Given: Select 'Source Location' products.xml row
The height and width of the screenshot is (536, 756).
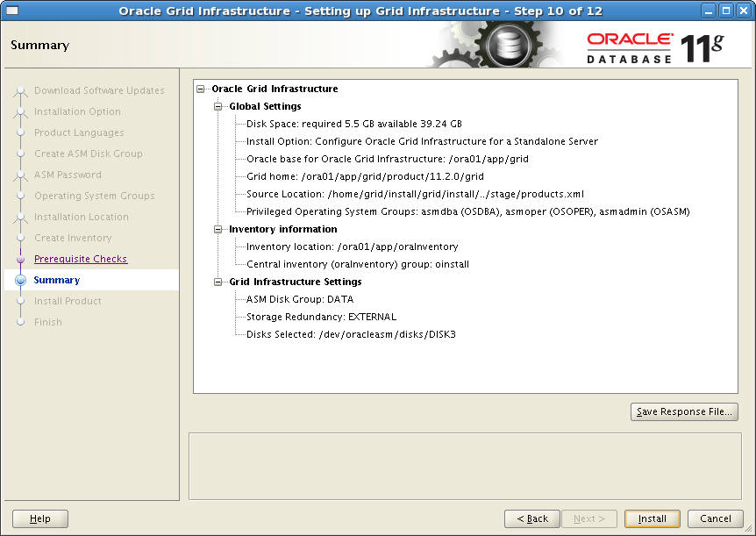Looking at the screenshot, I should (415, 194).
